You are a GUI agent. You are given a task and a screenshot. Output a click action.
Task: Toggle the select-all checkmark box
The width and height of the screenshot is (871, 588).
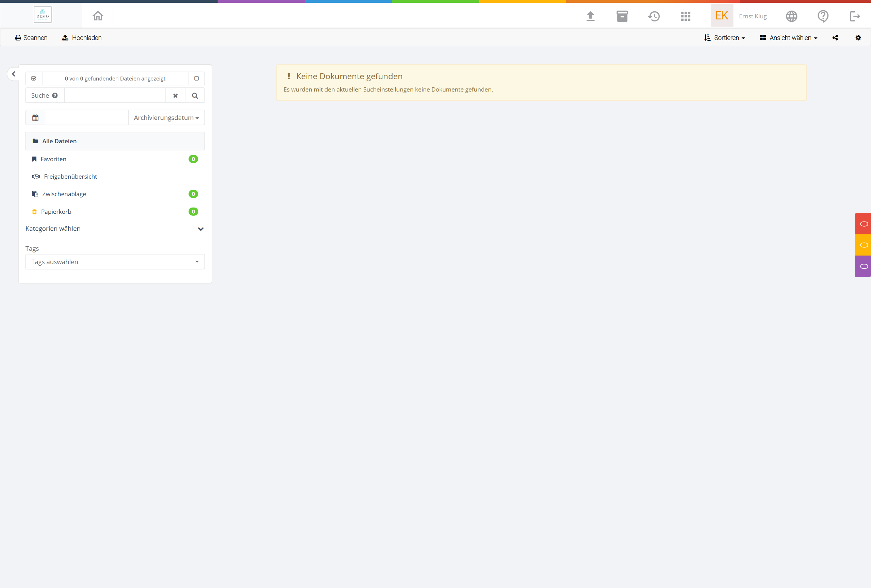point(34,78)
